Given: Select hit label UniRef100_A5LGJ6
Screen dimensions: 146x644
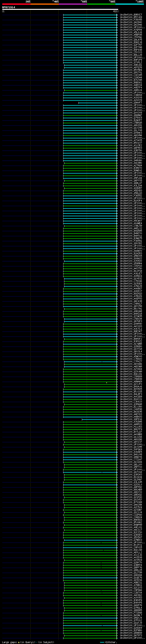Looking at the screenshot, I should 131,32.
